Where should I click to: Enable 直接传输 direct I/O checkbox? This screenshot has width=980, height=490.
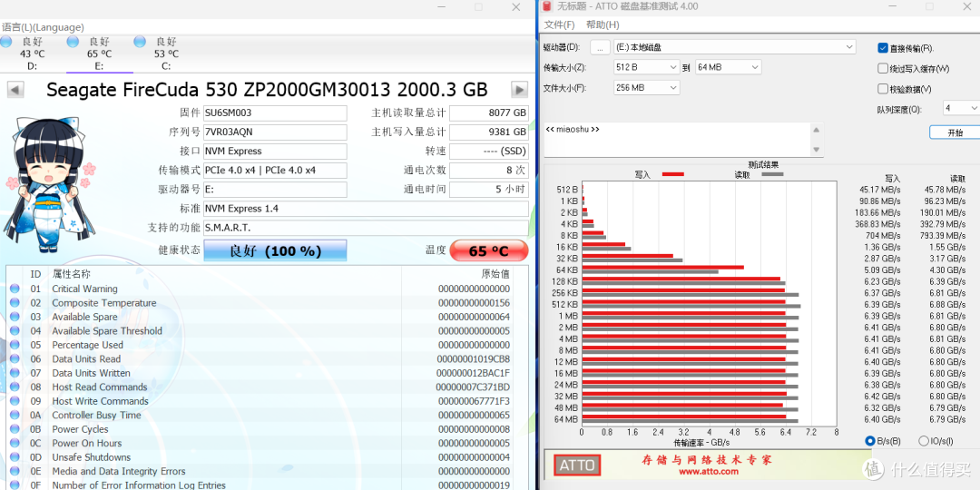(883, 48)
